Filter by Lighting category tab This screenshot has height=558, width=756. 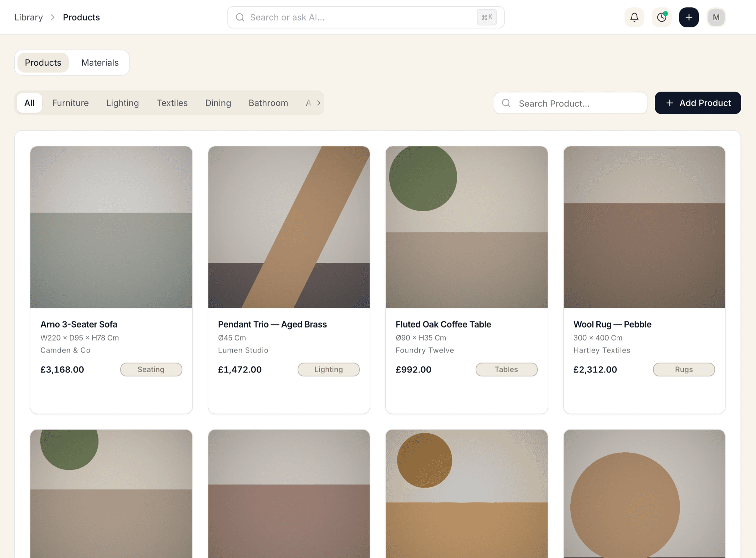pyautogui.click(x=122, y=103)
